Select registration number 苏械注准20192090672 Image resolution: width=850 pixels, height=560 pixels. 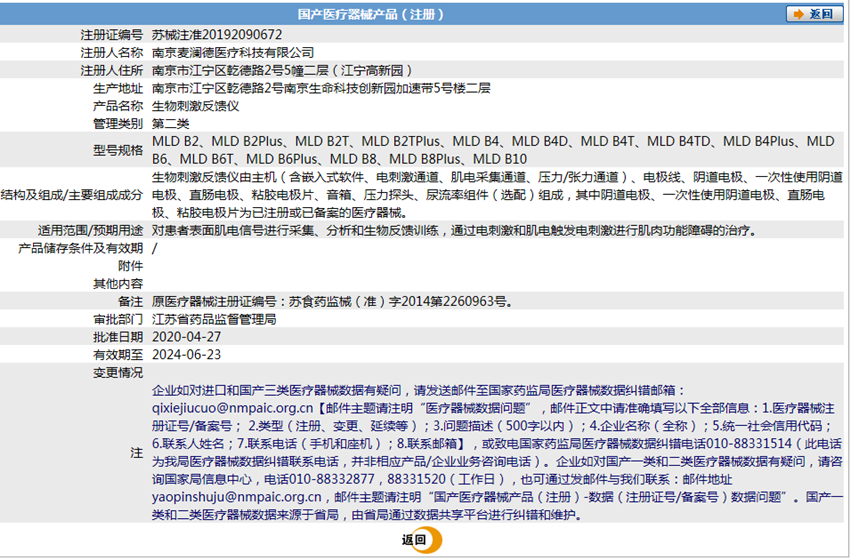(x=217, y=35)
